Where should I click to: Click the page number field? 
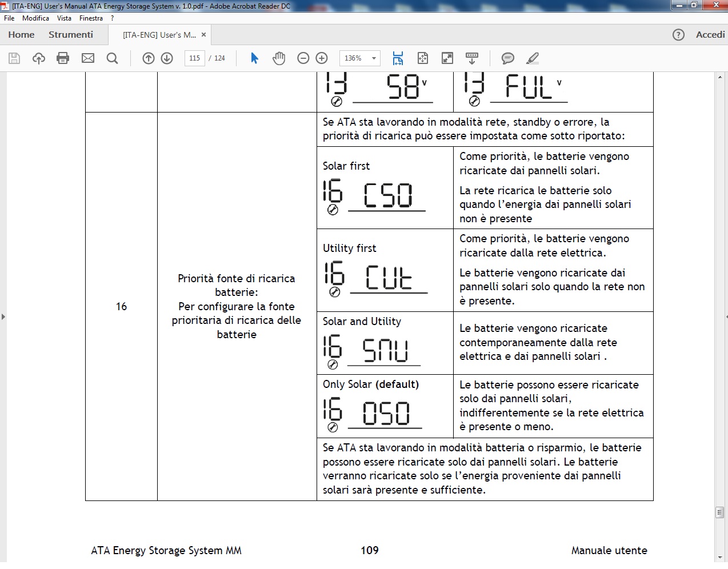click(x=194, y=58)
